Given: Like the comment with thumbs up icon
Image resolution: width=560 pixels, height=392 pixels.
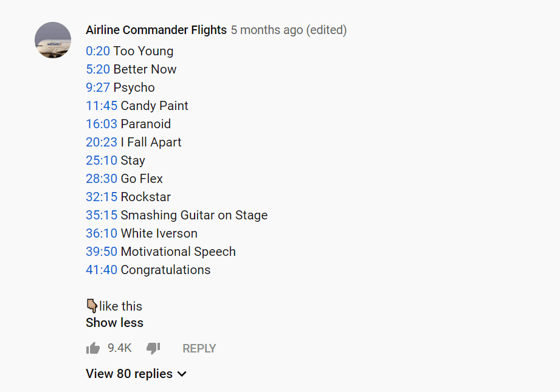Looking at the screenshot, I should pyautogui.click(x=93, y=348).
